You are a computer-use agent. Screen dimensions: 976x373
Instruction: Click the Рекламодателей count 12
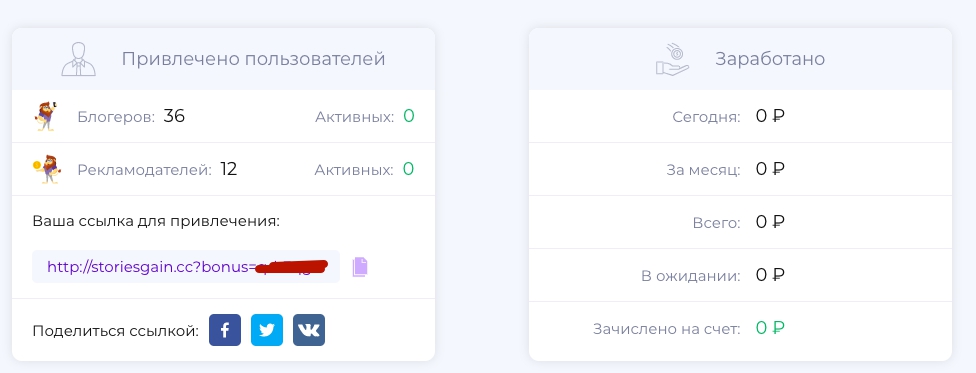tap(228, 169)
